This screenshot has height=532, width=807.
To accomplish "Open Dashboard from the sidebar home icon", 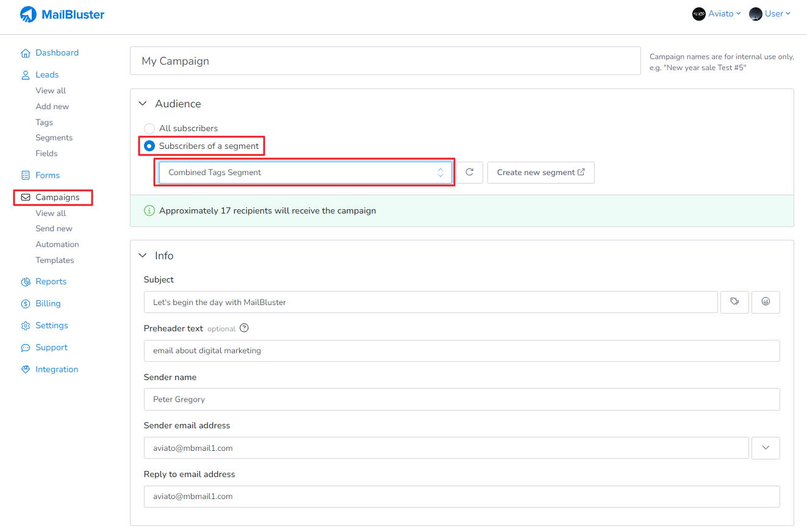I will pyautogui.click(x=26, y=53).
